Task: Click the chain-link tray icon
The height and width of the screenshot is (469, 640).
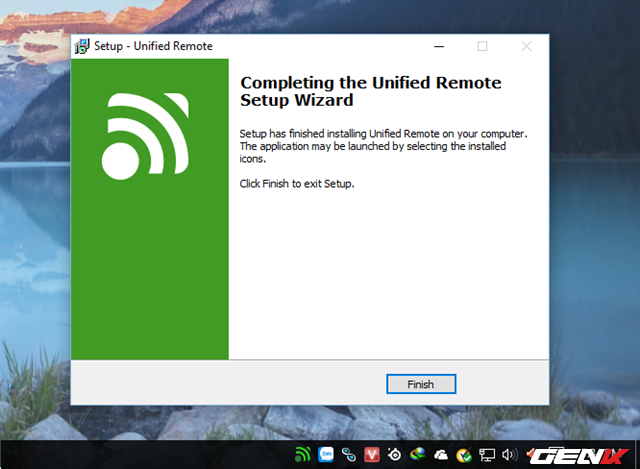Action: coord(349,454)
